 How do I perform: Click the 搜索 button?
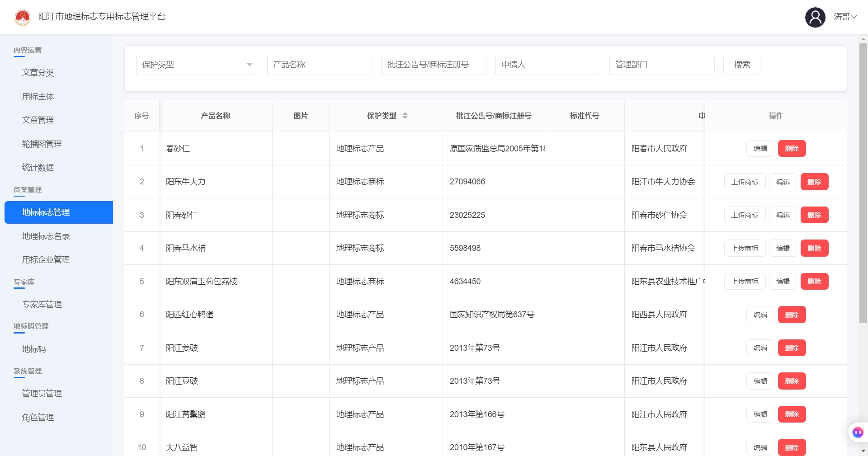tap(742, 65)
